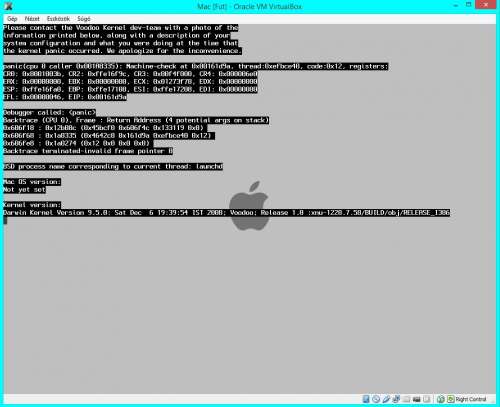
Task: Click the 'BSD process name corresponding' line
Action: [x=113, y=166]
